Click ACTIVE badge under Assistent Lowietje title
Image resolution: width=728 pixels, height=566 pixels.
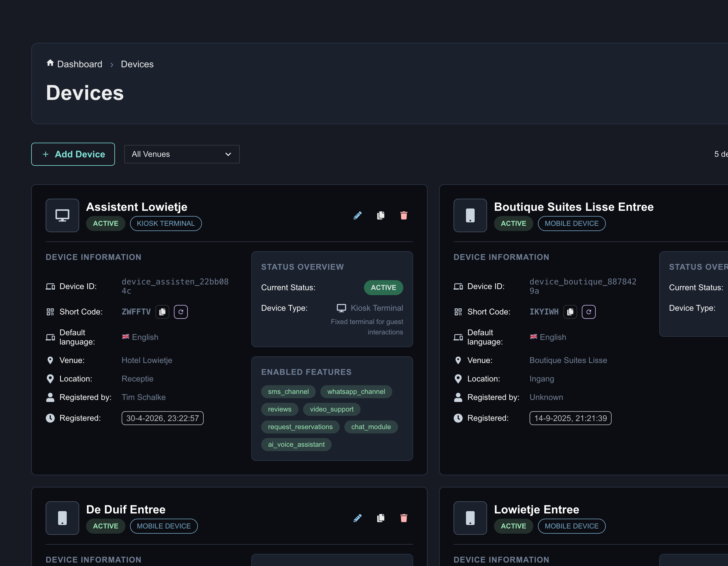(x=106, y=224)
